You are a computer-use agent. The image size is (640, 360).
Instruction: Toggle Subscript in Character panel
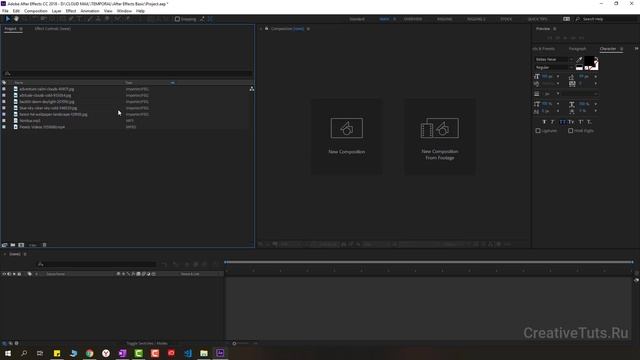tap(589, 122)
